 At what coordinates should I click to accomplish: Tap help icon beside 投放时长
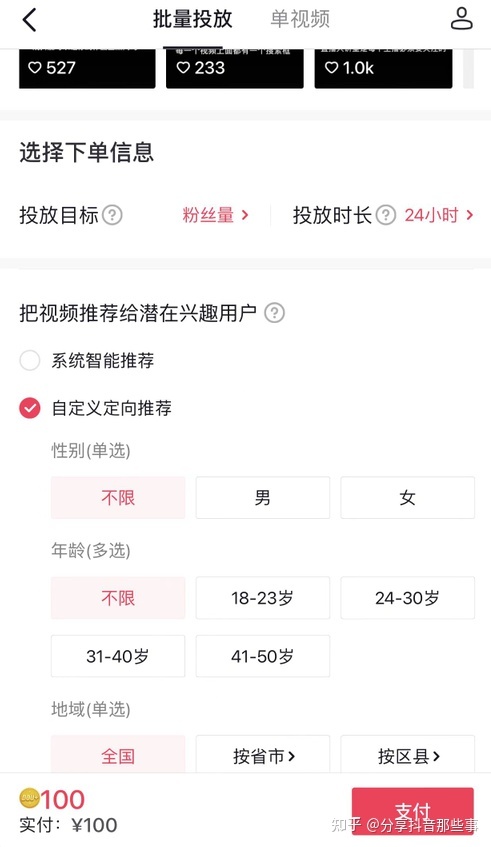click(x=386, y=215)
